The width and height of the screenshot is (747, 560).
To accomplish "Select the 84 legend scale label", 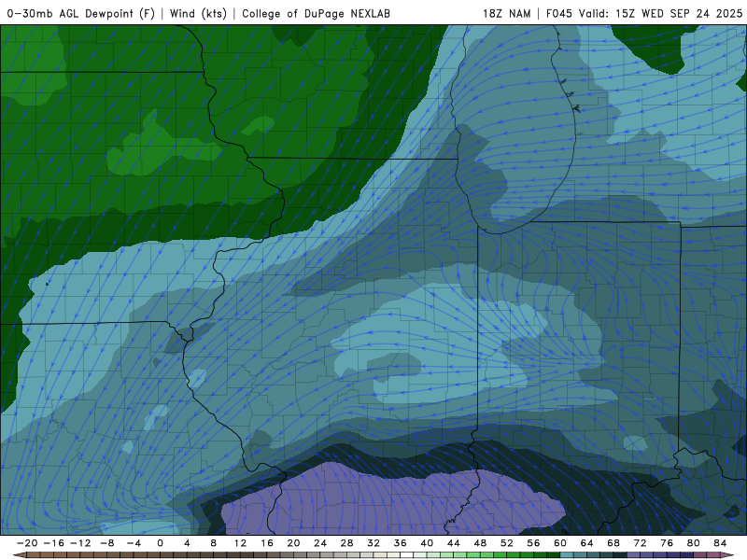I will (x=720, y=543).
